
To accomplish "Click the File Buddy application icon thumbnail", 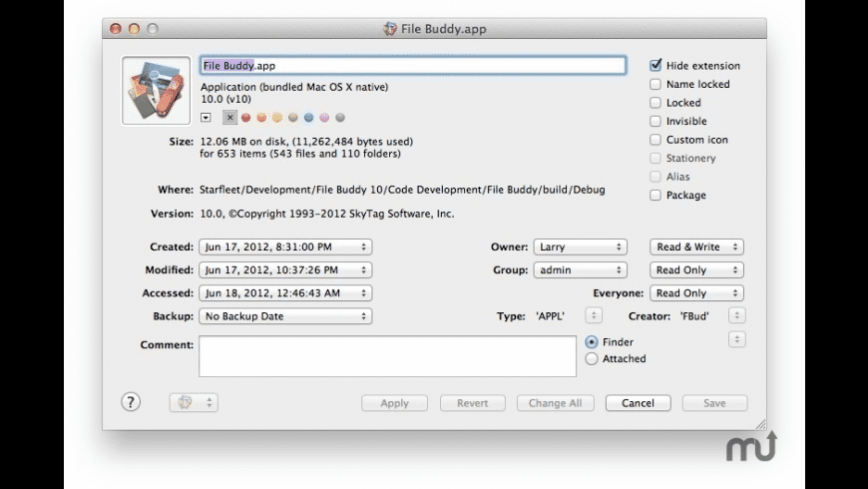I will [x=156, y=90].
